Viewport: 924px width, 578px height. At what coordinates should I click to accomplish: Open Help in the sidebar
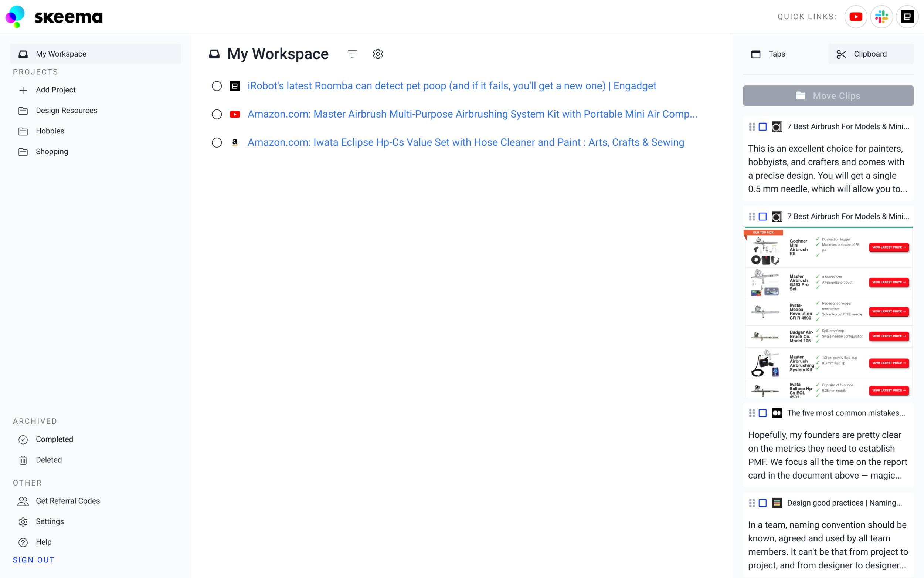95,542
